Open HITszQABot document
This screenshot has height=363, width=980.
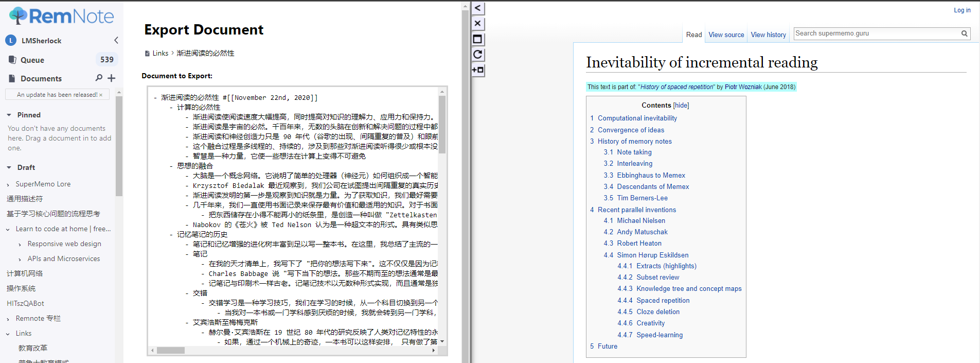(x=25, y=303)
